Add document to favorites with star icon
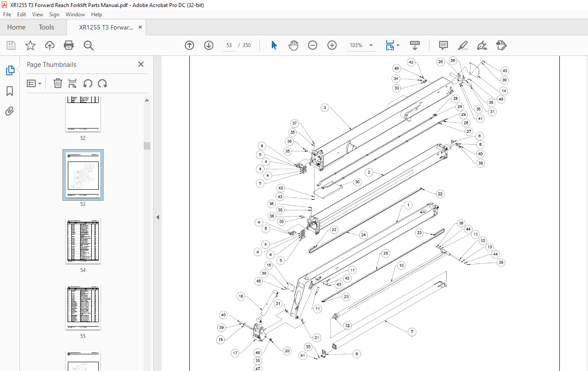Image resolution: width=588 pixels, height=371 pixels. point(30,45)
